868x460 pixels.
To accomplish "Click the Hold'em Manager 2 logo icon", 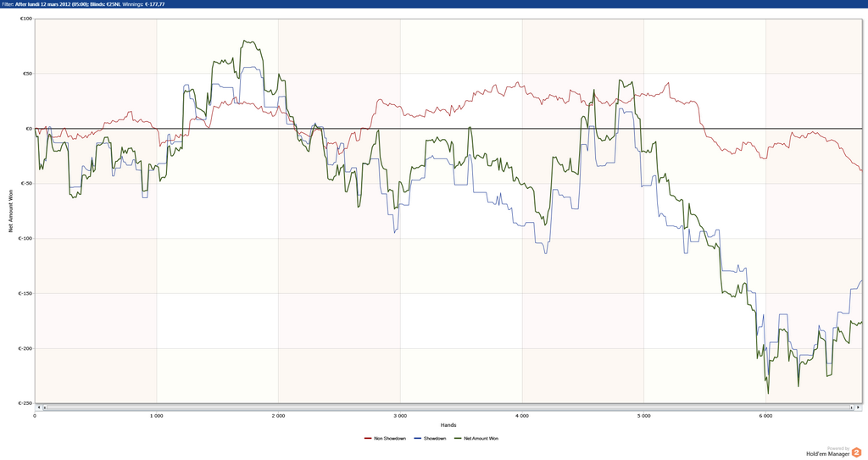I will [856, 453].
